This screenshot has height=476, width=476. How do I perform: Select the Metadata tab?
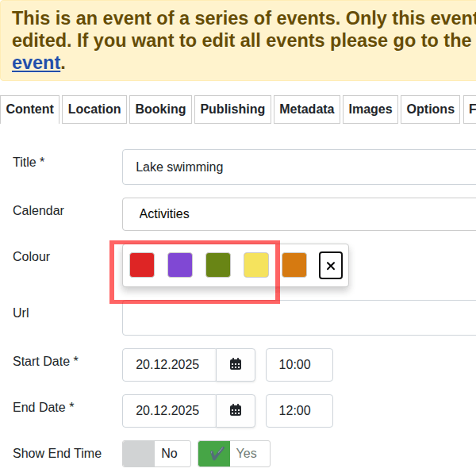pyautogui.click(x=306, y=109)
